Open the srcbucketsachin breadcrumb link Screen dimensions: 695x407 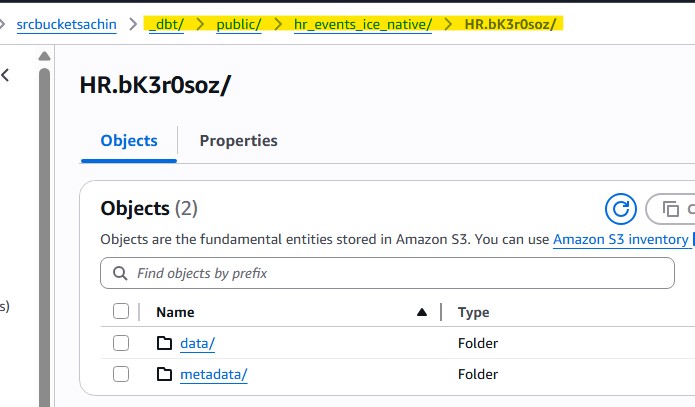(66, 24)
